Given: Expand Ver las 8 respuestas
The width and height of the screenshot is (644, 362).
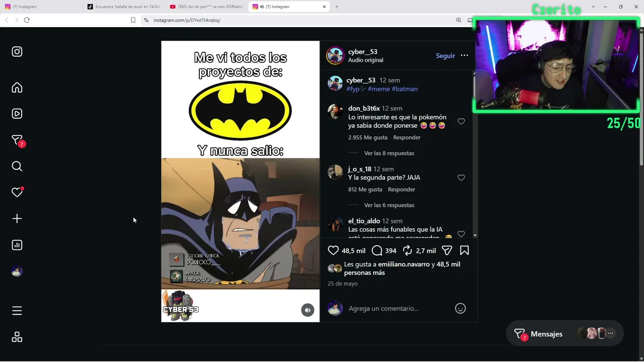Looking at the screenshot, I should click(389, 153).
